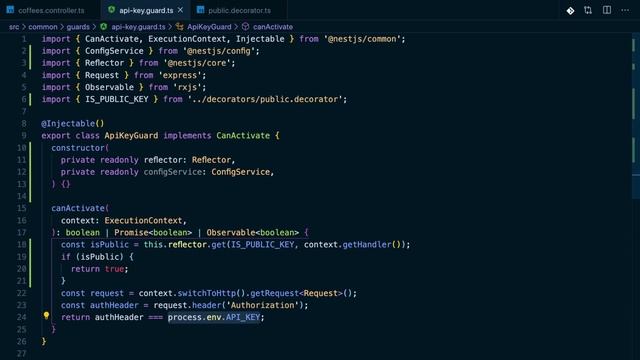Open the api-key.guard.ts breadcrumb item
Screen dimensions: 640x360
point(138,27)
